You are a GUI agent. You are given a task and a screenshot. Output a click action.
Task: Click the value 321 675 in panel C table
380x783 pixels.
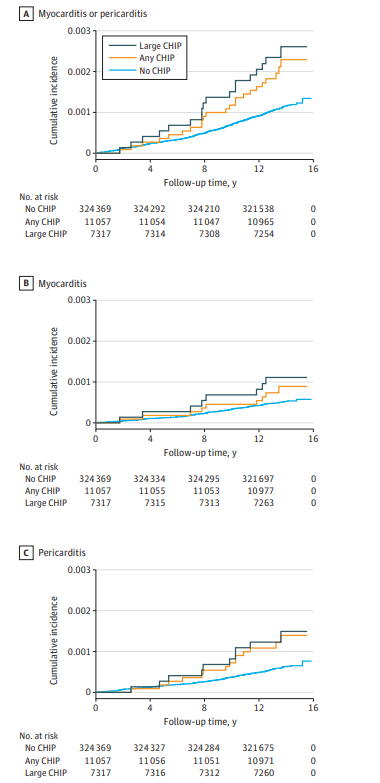click(259, 749)
